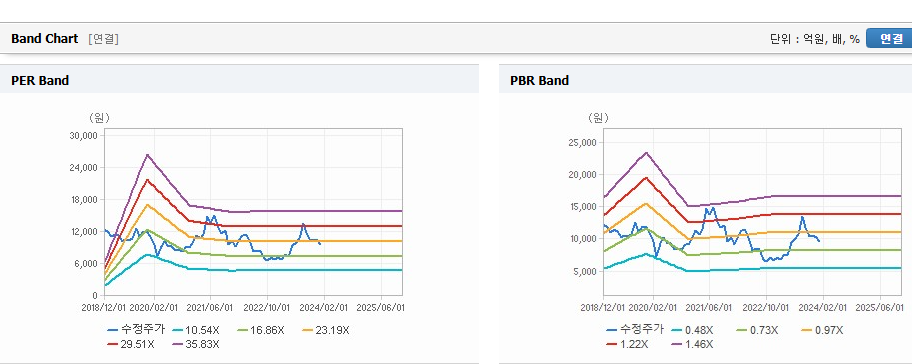
Task: Click PER legend entry 수정주가
Action: pyautogui.click(x=136, y=330)
